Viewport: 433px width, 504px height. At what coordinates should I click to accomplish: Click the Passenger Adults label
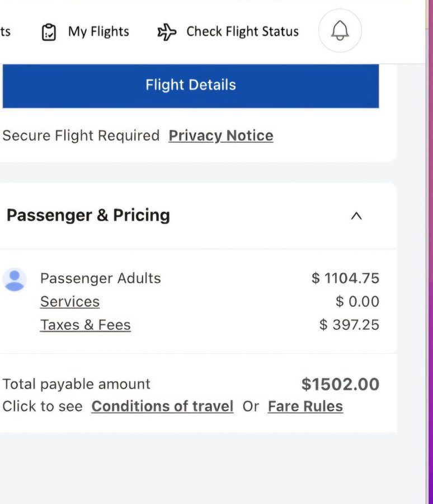pyautogui.click(x=101, y=278)
